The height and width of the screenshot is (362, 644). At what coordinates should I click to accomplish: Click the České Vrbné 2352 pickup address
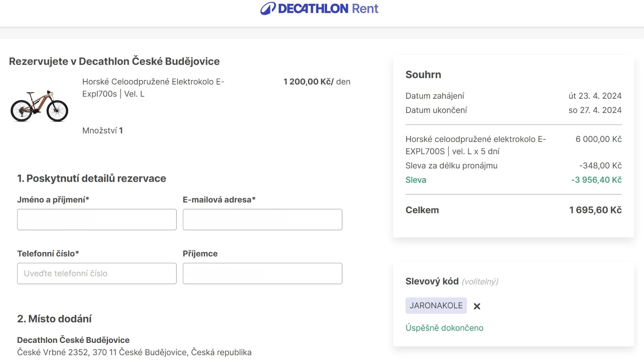(134, 352)
